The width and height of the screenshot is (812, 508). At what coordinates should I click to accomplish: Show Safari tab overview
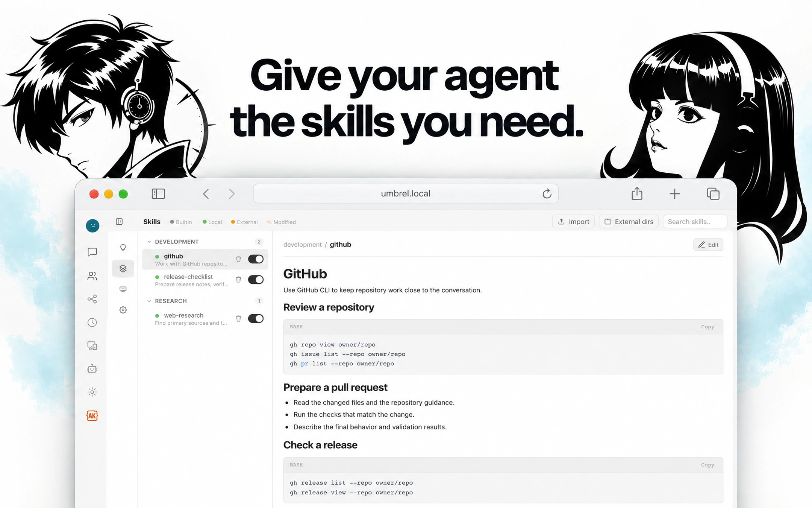[713, 194]
